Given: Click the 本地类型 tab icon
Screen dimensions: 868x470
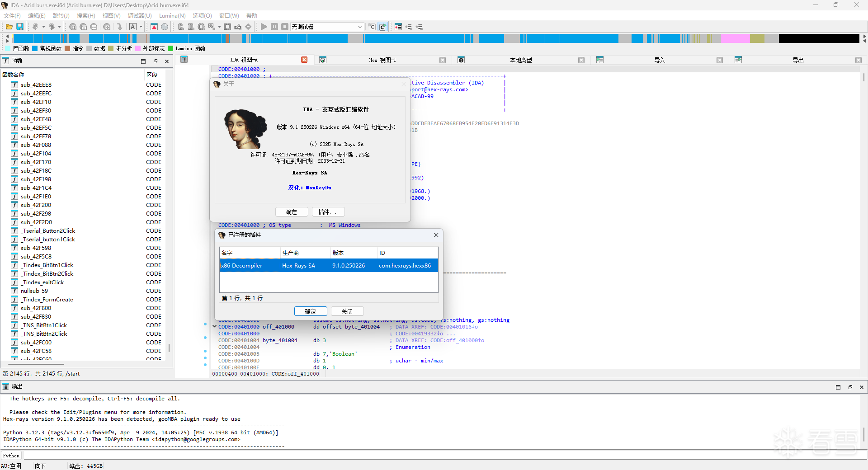Looking at the screenshot, I should pyautogui.click(x=461, y=60).
